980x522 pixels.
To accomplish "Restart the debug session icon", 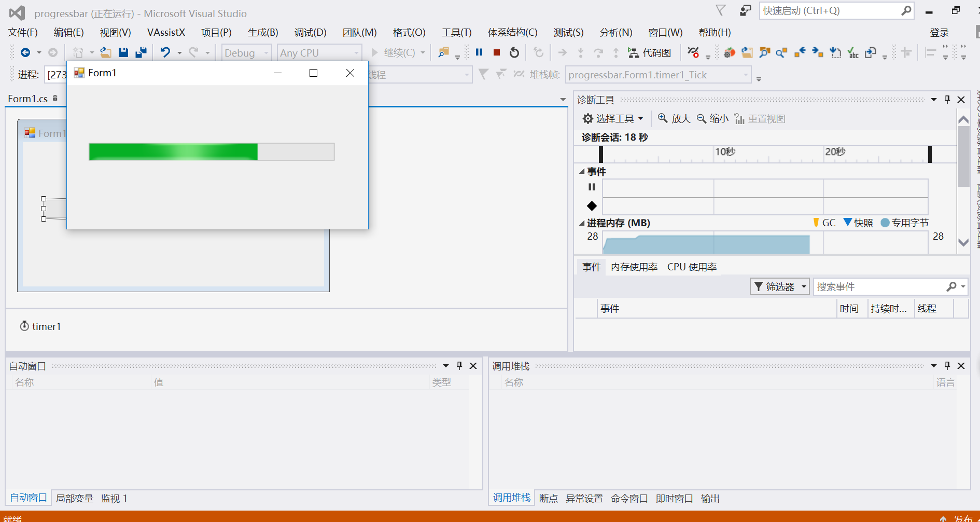I will 514,52.
